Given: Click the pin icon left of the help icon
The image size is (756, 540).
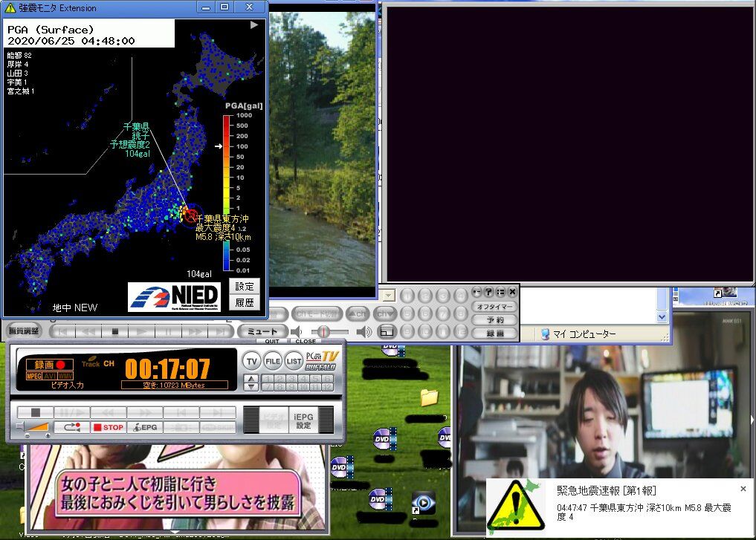Looking at the screenshot, I should pos(476,291).
